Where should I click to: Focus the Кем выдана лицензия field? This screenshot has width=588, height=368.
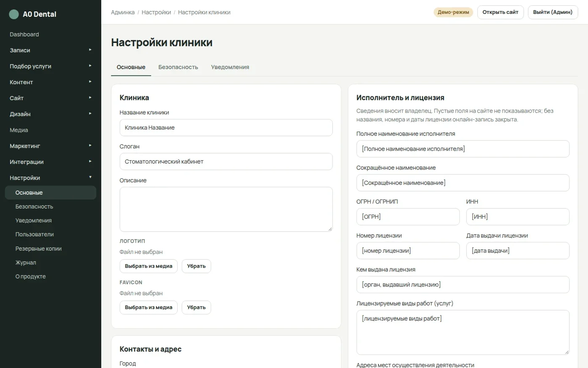pos(463,285)
